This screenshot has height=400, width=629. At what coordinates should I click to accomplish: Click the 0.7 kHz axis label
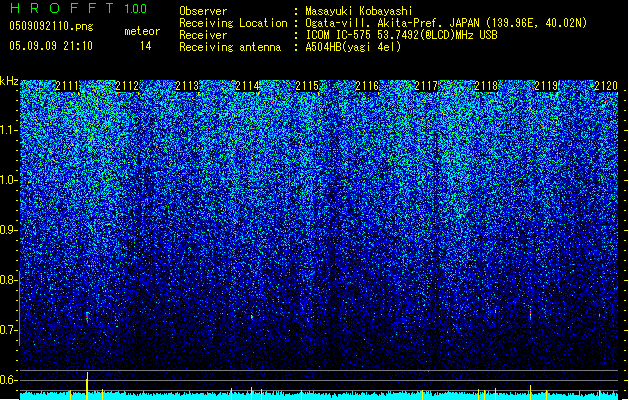tap(9, 330)
